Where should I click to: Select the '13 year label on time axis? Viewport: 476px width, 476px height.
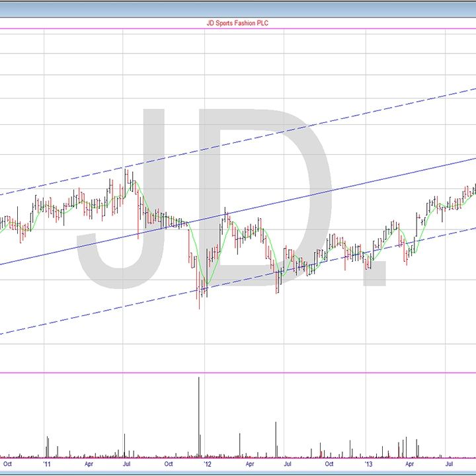[369, 465]
